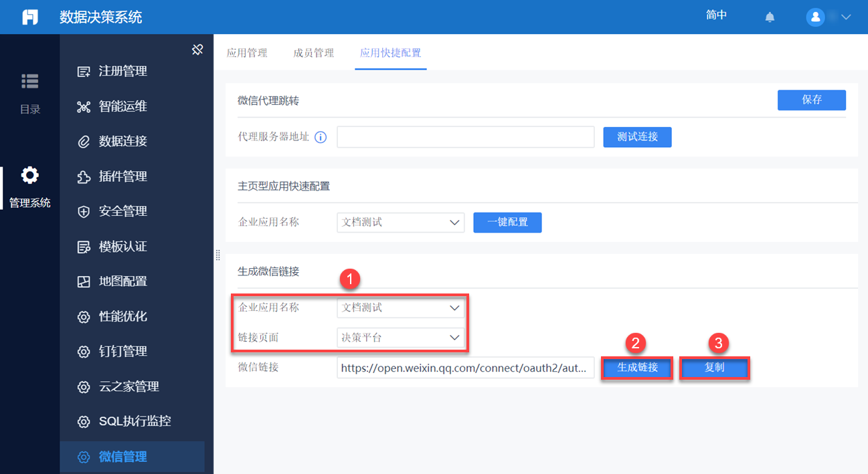The height and width of the screenshot is (474, 868).
Task: Click 复制 button
Action: coord(715,368)
